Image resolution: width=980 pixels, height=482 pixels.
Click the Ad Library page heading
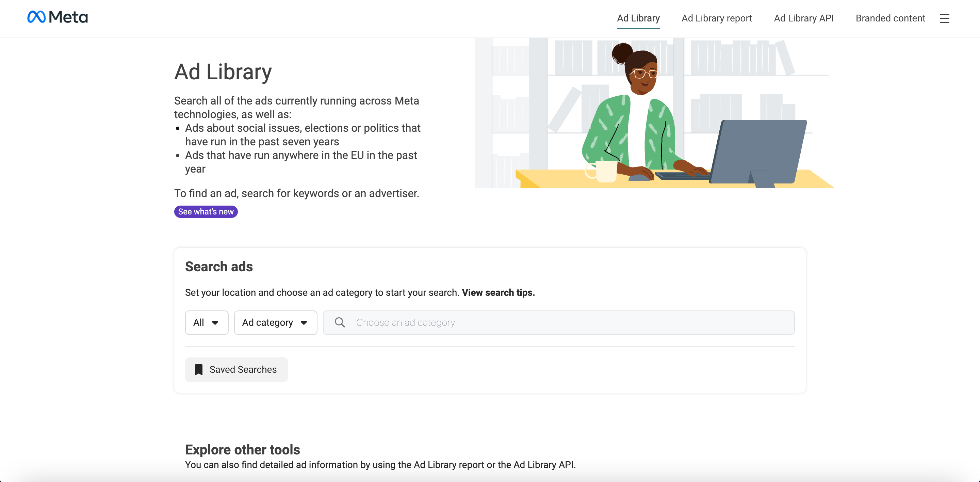click(x=223, y=72)
